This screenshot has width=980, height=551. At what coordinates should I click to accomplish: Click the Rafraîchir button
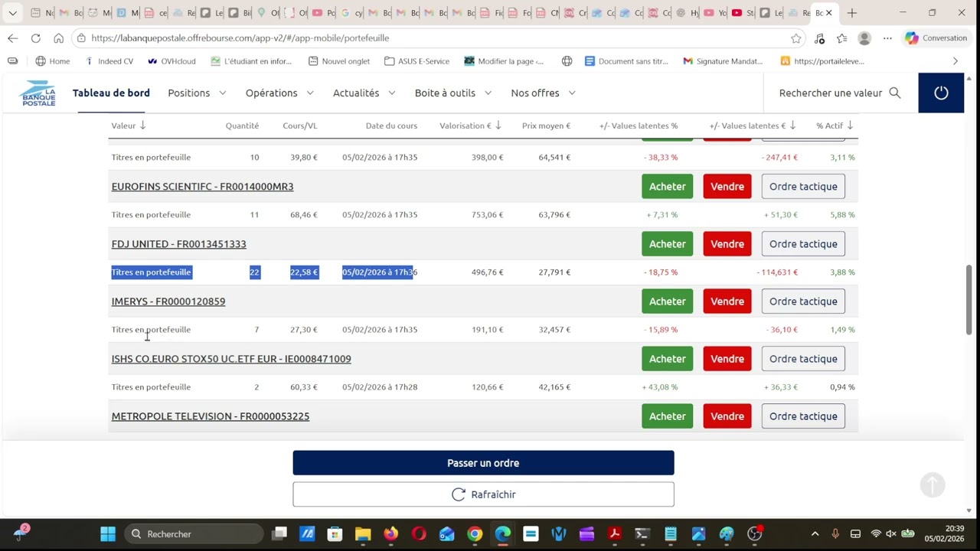tap(483, 494)
